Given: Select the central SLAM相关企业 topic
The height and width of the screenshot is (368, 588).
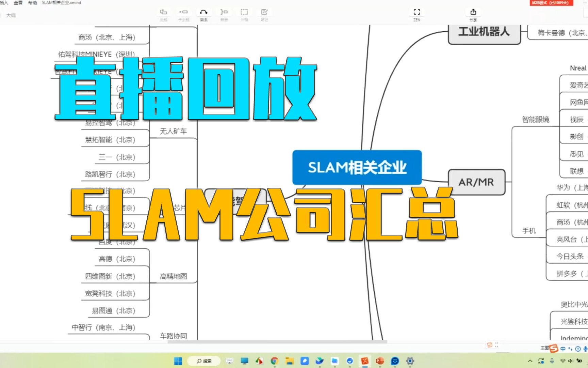Looking at the screenshot, I should (357, 167).
